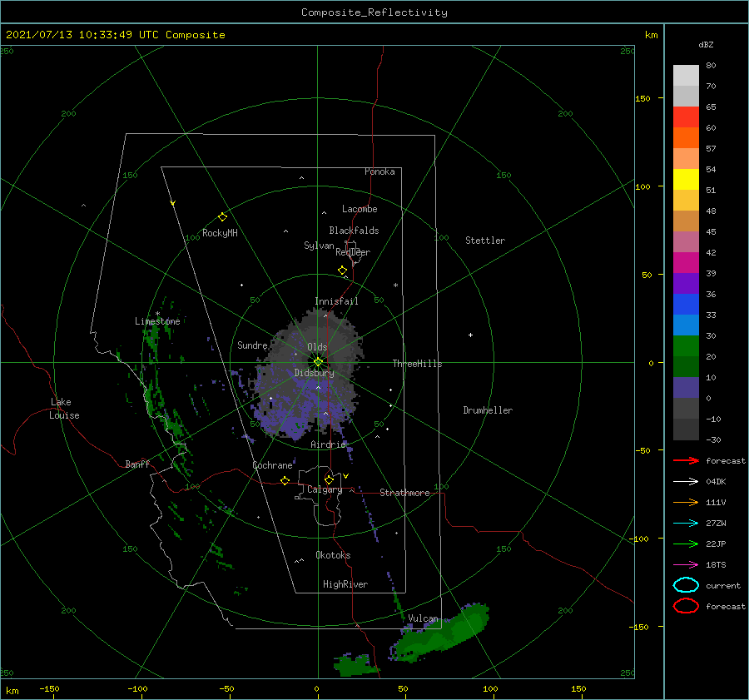Click the Lake Louise label
The height and width of the screenshot is (700, 749).
(64, 409)
